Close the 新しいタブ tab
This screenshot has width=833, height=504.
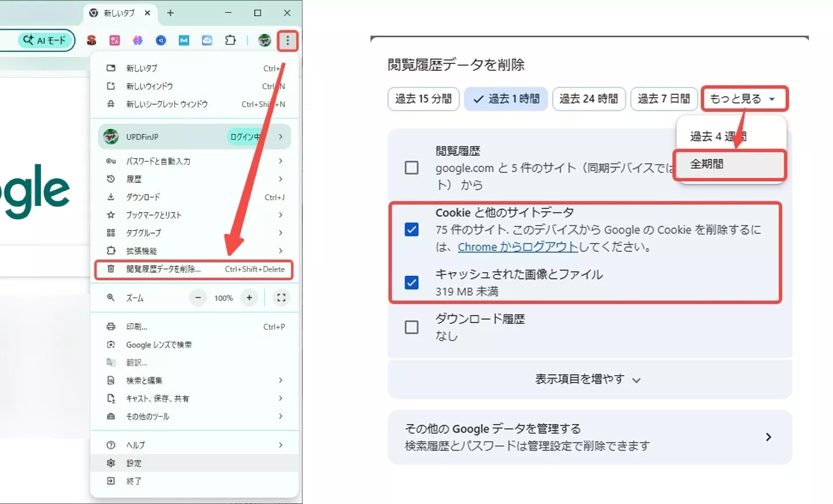[x=148, y=13]
